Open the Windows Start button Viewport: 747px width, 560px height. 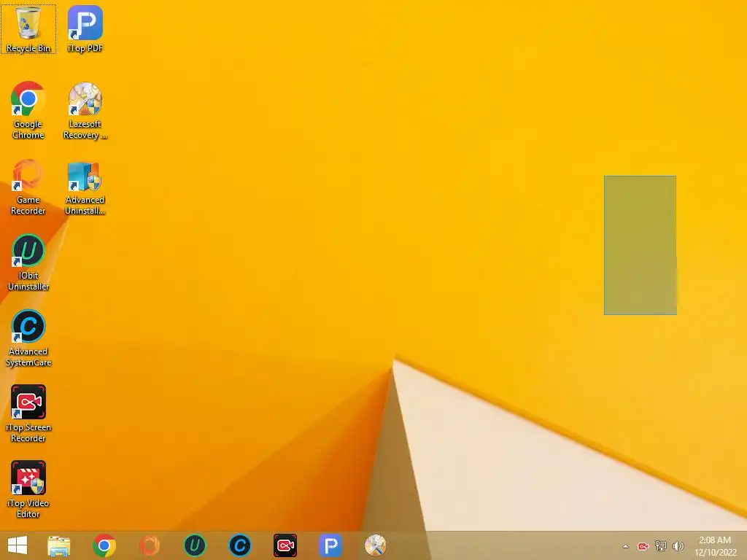tap(18, 545)
